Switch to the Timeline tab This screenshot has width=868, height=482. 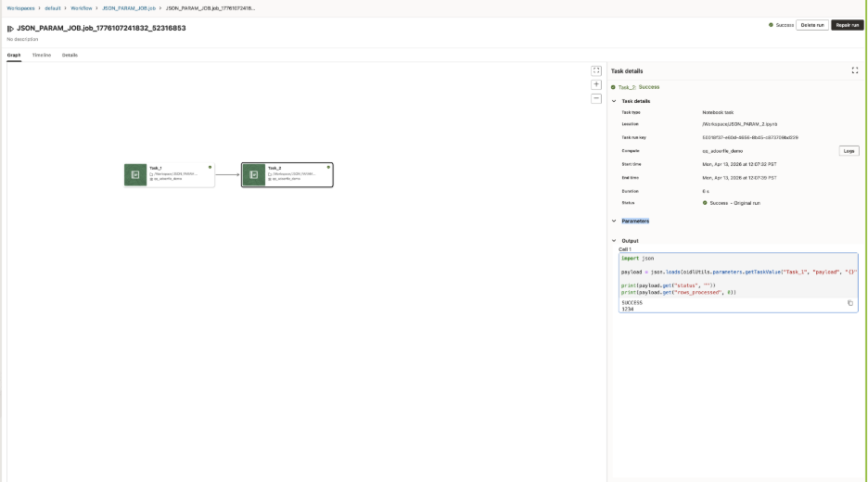pos(42,56)
